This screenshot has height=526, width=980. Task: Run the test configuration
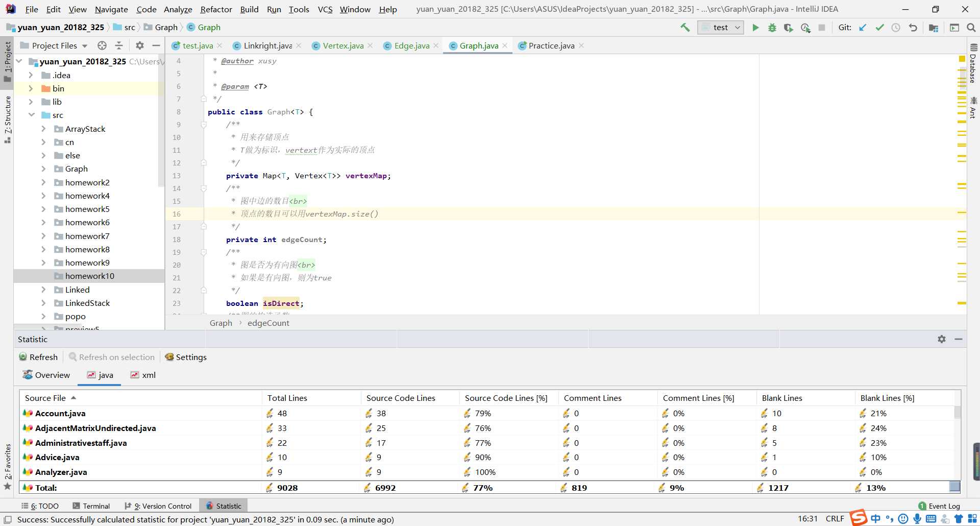(x=755, y=28)
